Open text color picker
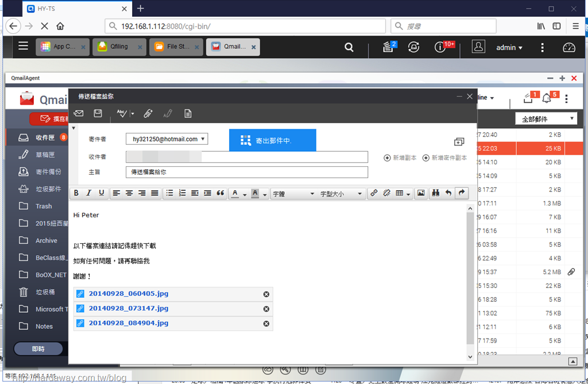Image resolution: width=588 pixels, height=384 pixels. pyautogui.click(x=238, y=193)
